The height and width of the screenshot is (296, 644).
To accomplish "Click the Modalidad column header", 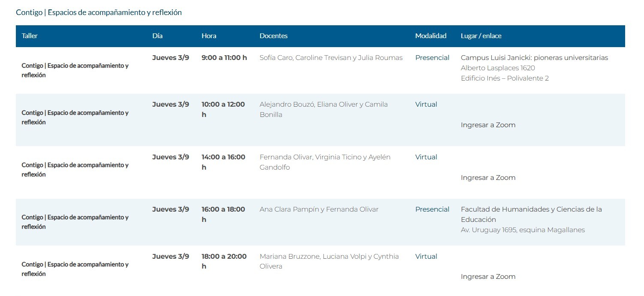I will 430,36.
